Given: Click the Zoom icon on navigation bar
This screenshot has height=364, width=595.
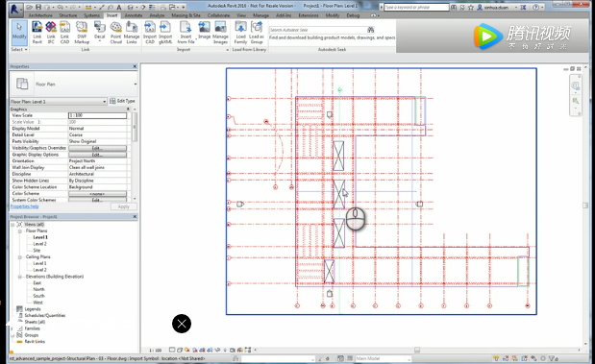Looking at the screenshot, I should coord(575,101).
